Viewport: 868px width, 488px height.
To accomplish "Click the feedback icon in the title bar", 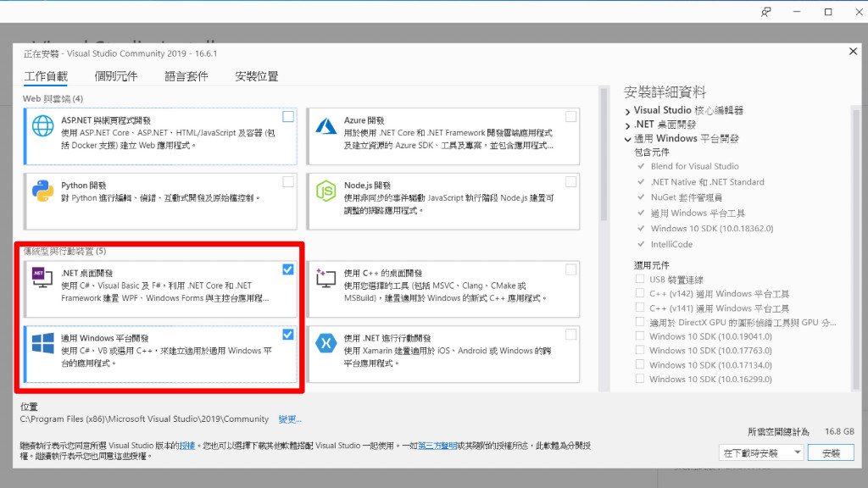I will coord(765,12).
